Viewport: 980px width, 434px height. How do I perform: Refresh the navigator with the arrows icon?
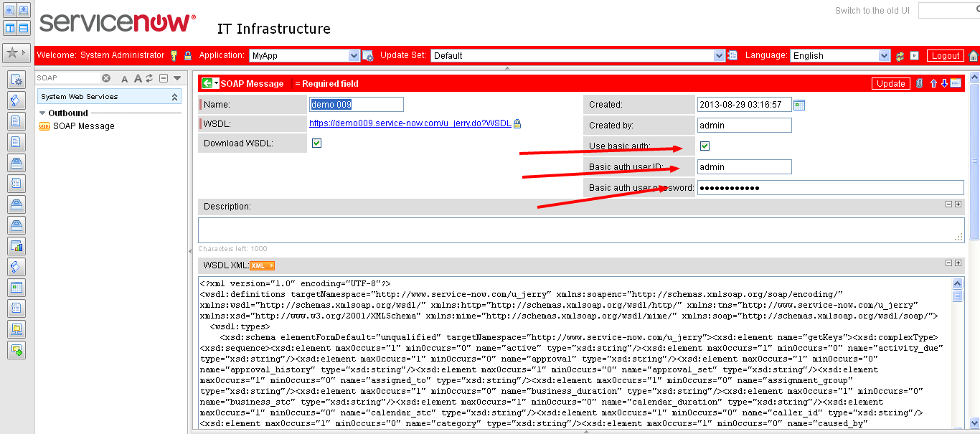149,78
